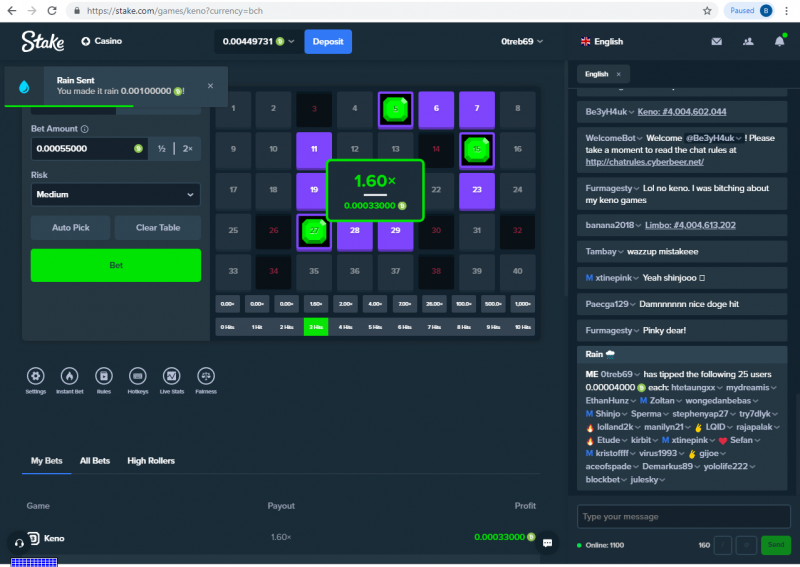Click the 3 Hits highlighted indicator
Screen dimensions: 800x567
point(316,327)
